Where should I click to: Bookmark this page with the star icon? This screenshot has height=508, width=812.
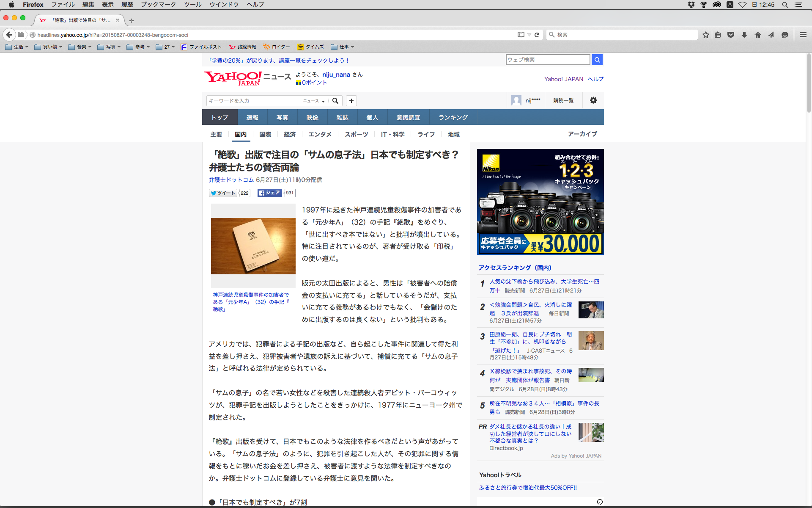[x=705, y=35]
